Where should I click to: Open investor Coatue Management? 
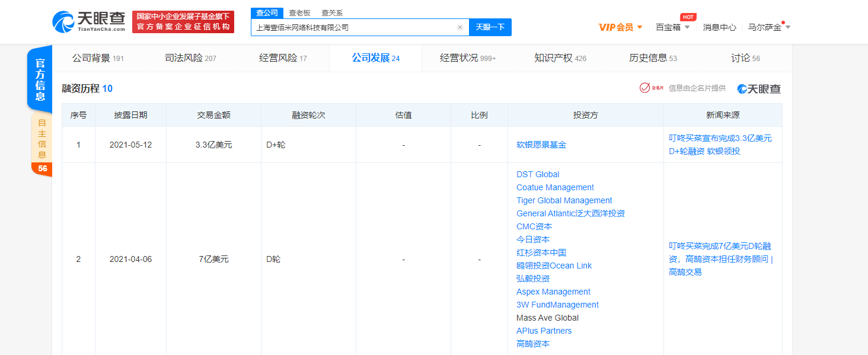tap(555, 187)
